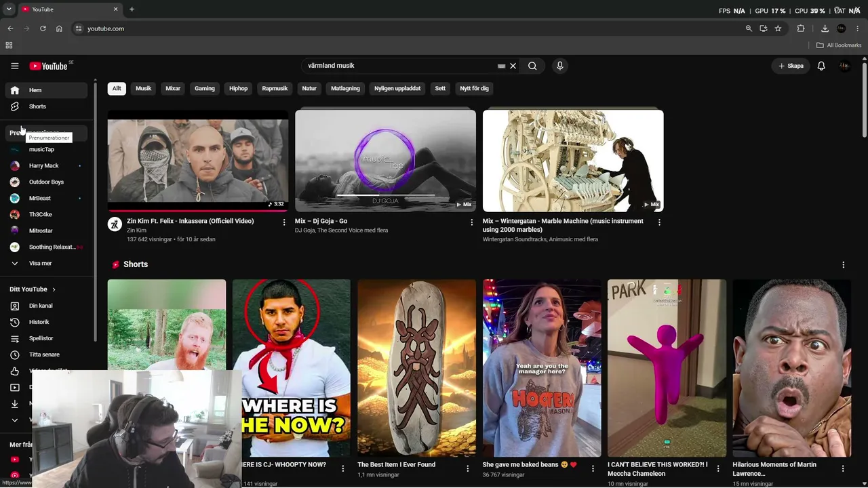Open options for Martin Lawrence short
This screenshot has height=488, width=868.
coord(843,468)
